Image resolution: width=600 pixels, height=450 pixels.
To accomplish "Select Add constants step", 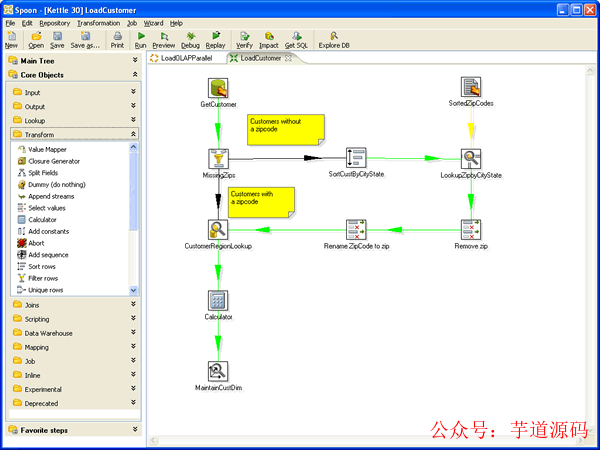I will tap(43, 232).
